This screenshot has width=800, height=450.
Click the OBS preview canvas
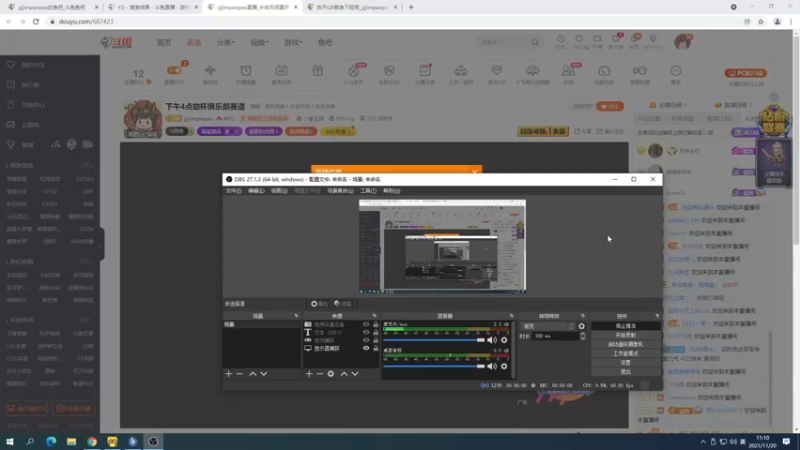[x=442, y=246]
